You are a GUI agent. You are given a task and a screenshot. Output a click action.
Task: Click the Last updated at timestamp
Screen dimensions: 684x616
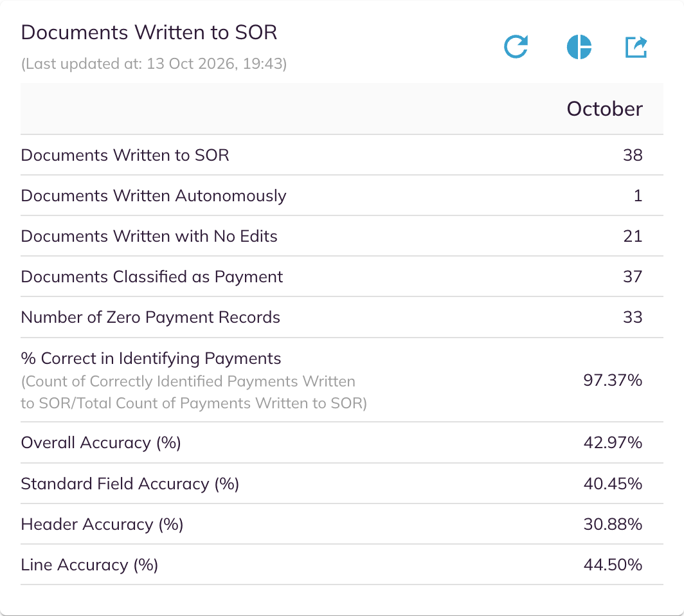[x=154, y=64]
